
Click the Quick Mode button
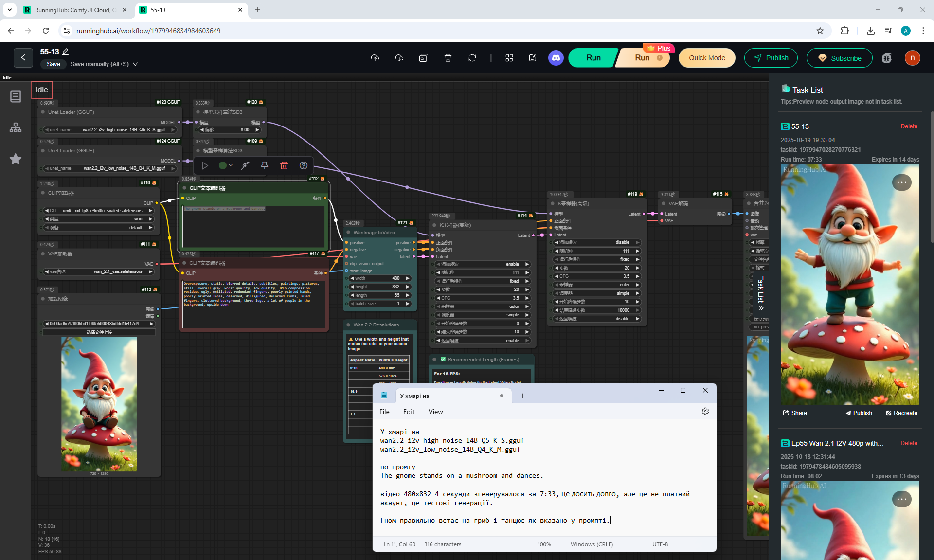click(706, 58)
